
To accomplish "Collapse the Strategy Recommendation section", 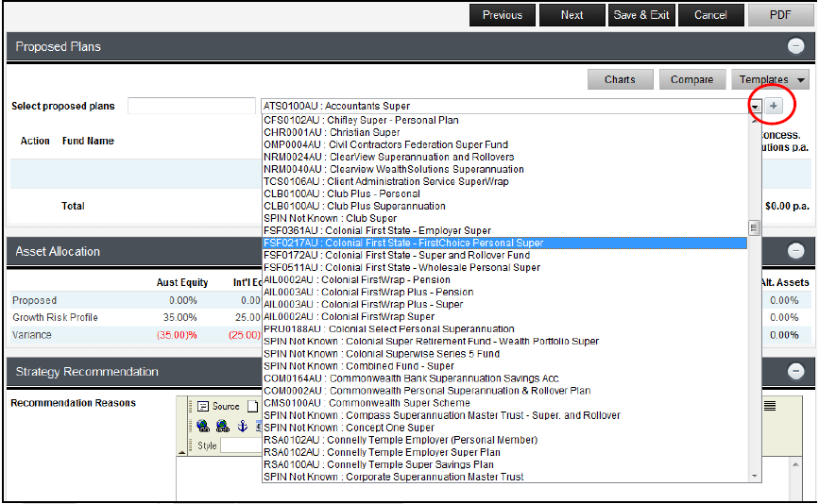I will click(x=795, y=372).
